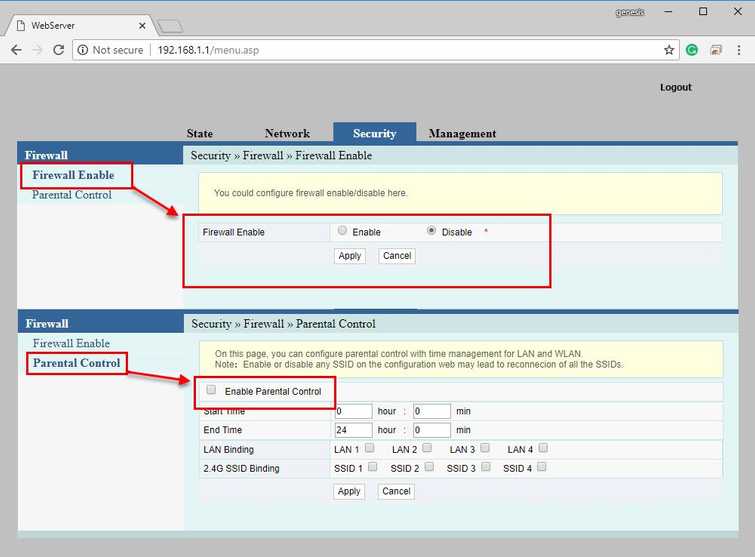Viewport: 755px width, 557px height.
Task: Open the Management tab
Action: pyautogui.click(x=462, y=133)
